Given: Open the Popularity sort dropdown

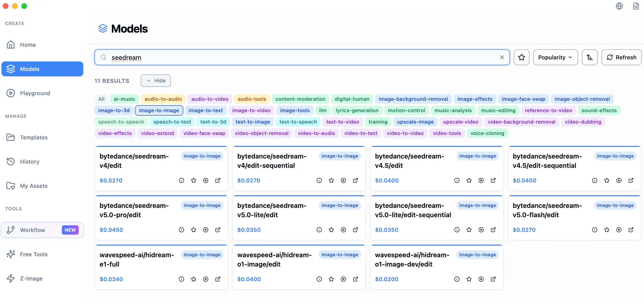Looking at the screenshot, I should point(556,57).
